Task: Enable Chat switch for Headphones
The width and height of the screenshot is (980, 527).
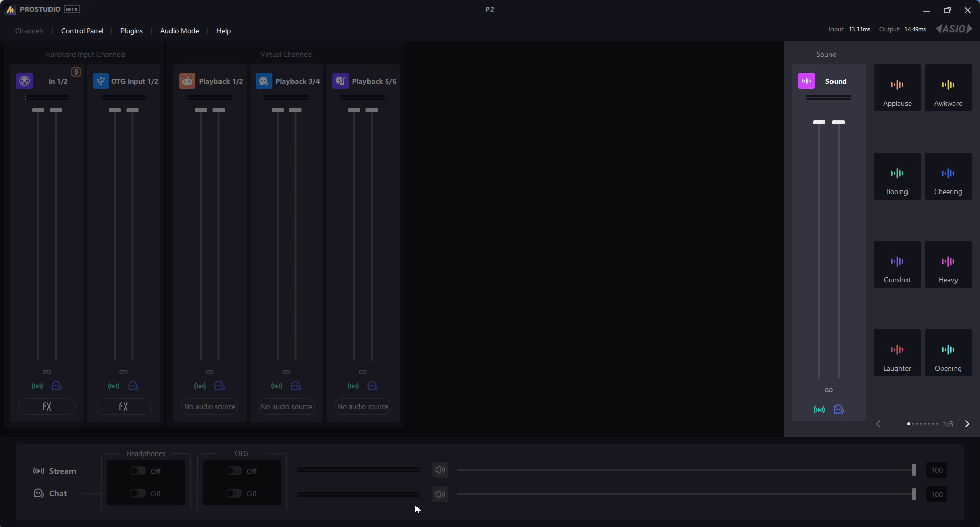Action: click(x=138, y=493)
